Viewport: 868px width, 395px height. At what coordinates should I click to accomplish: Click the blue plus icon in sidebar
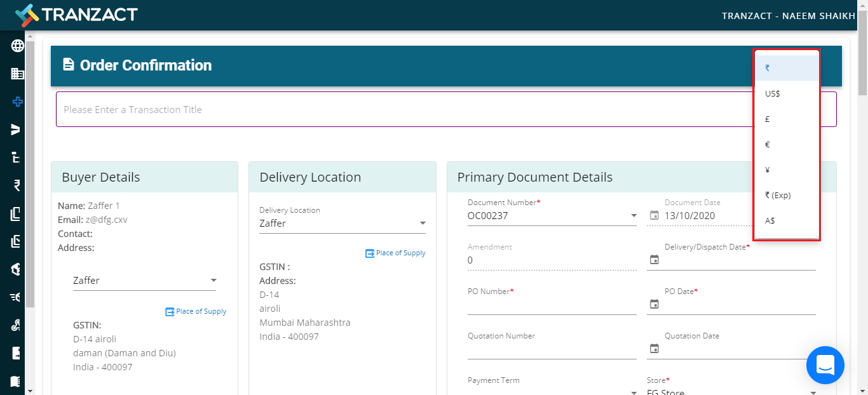(17, 102)
